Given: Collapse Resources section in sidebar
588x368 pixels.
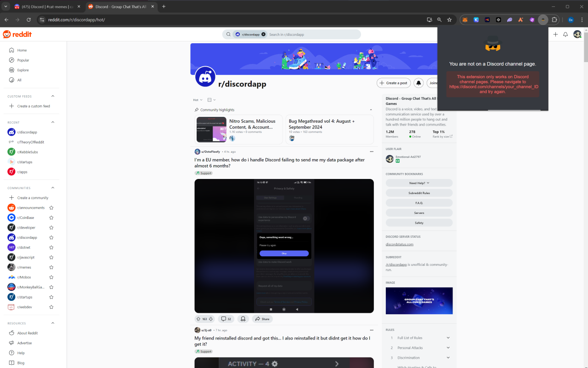Looking at the screenshot, I should click(53, 323).
